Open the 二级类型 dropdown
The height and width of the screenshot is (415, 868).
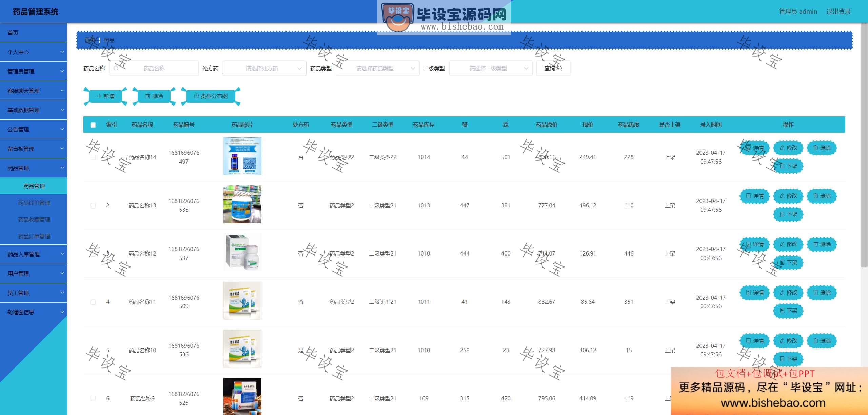491,69
